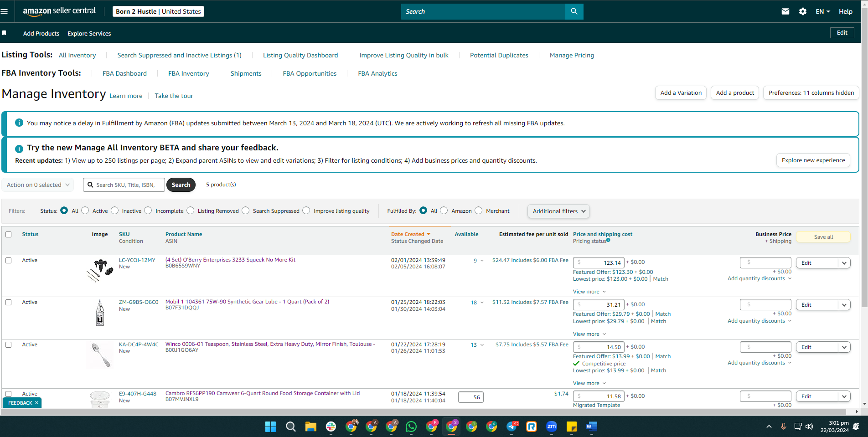
Task: Open Sticky Notes from taskbar
Action: [572, 427]
